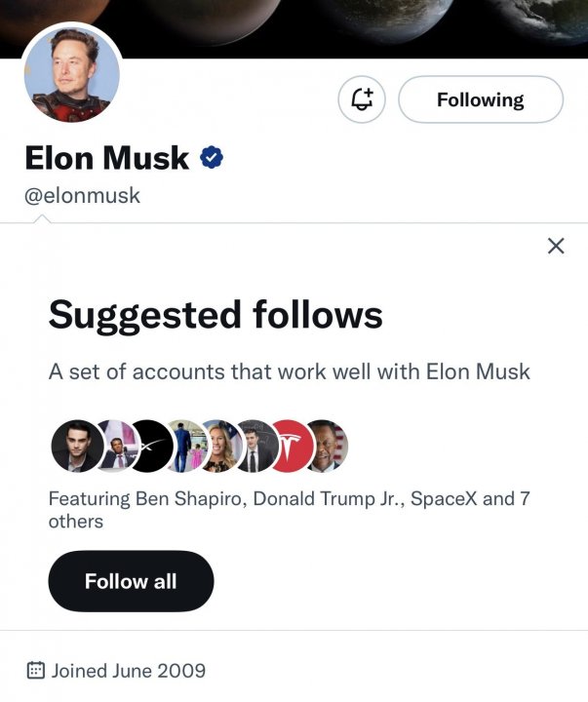Screen dimensions: 588x702
Task: Select the rightmost suggested account avatar
Action: (x=326, y=446)
